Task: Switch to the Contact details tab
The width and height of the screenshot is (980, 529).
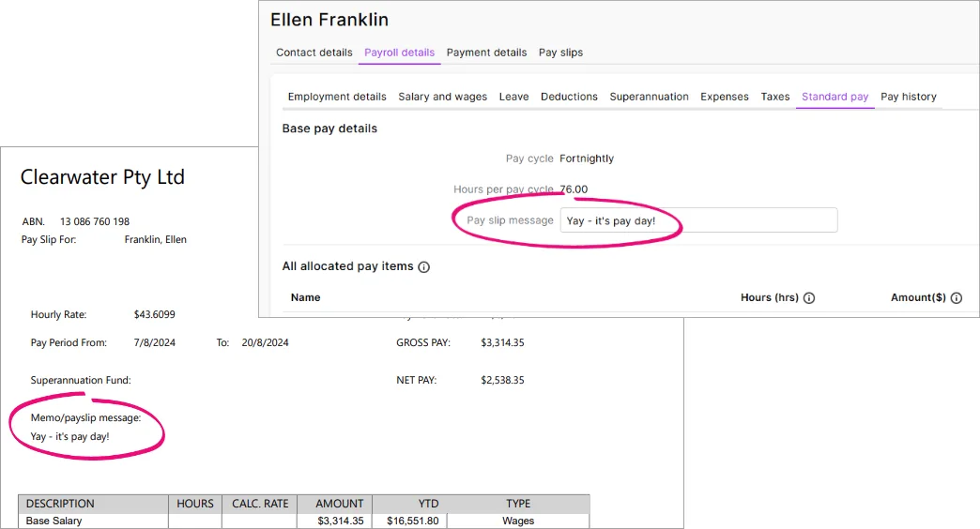Action: (x=314, y=53)
